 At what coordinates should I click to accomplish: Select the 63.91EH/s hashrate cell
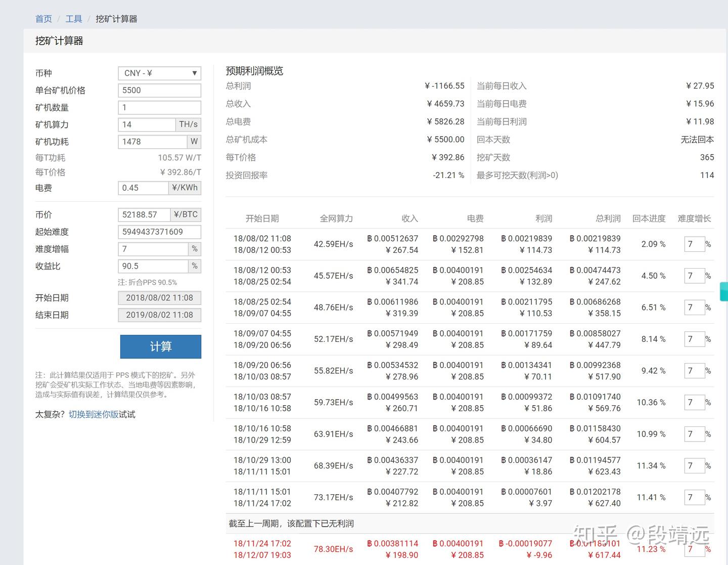(x=334, y=434)
